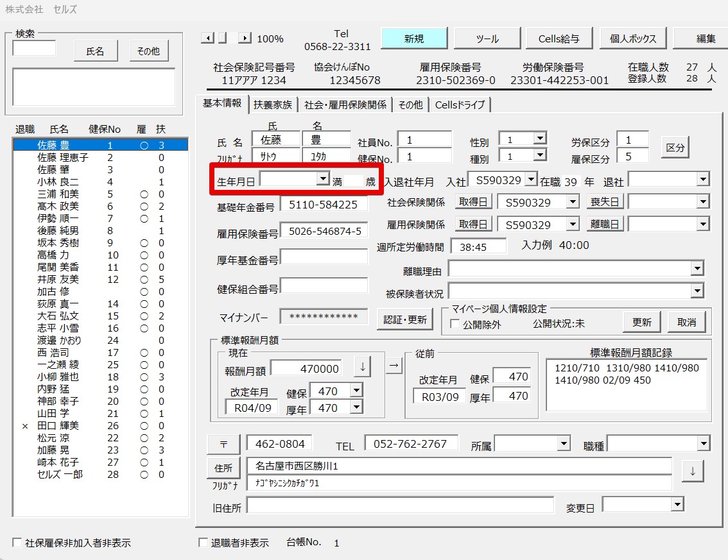Click the その他 search button
This screenshot has width=728, height=560.
[148, 51]
